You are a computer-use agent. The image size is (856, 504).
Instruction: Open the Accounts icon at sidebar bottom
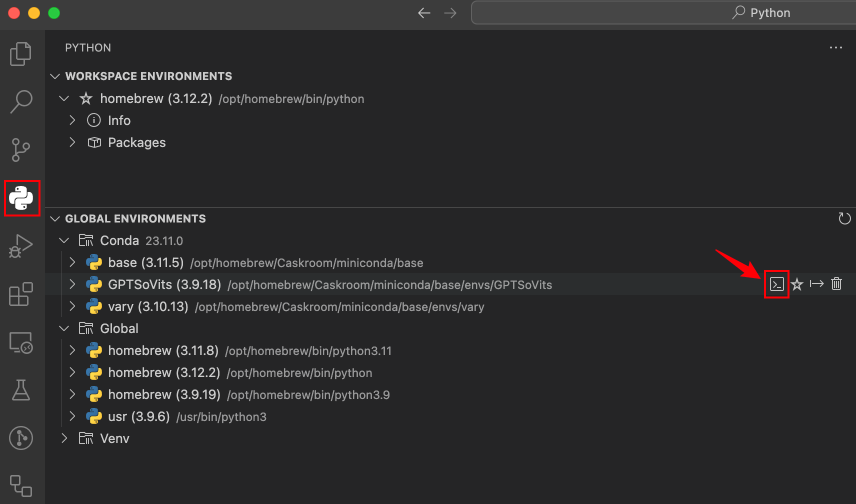click(x=20, y=438)
